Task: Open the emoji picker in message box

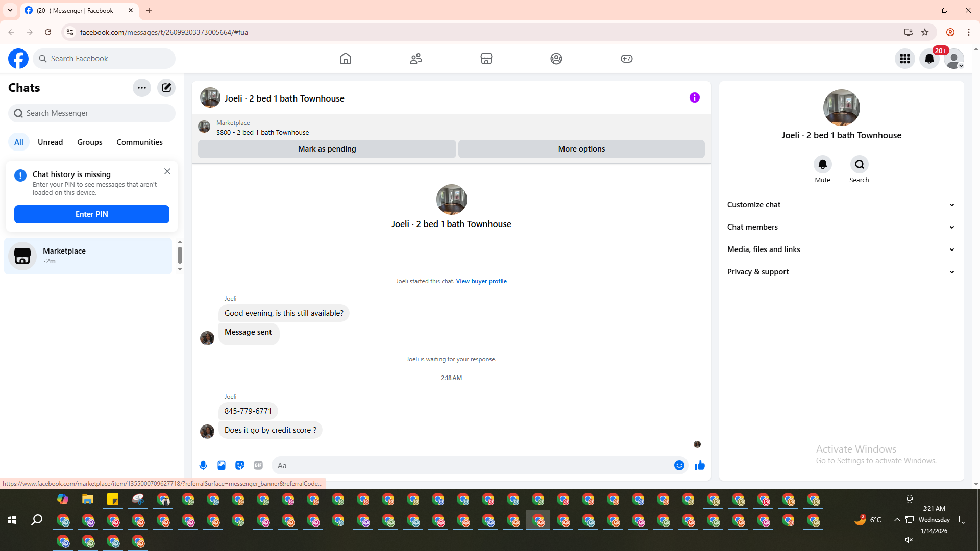Action: (x=679, y=465)
